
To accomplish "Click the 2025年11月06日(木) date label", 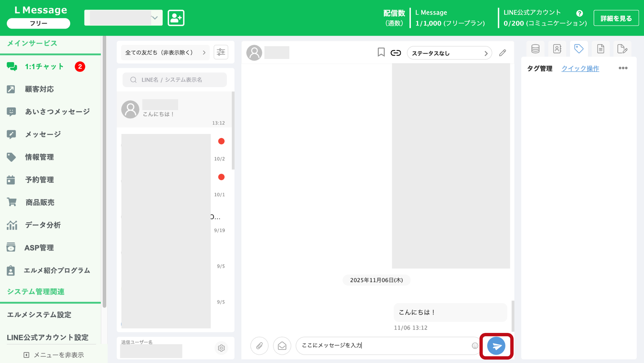I will pyautogui.click(x=376, y=280).
